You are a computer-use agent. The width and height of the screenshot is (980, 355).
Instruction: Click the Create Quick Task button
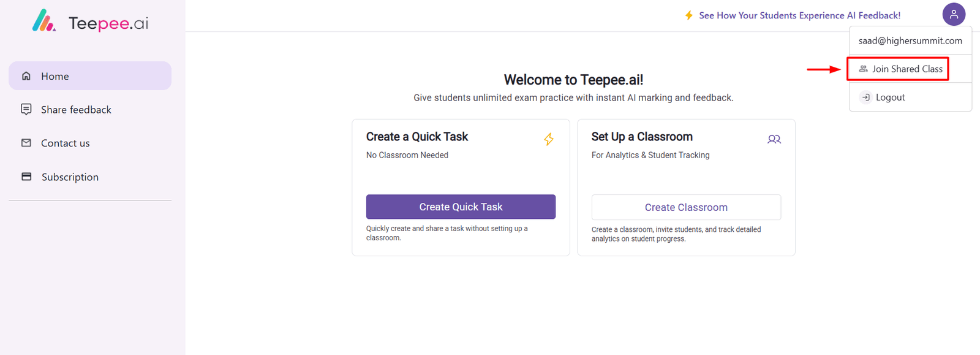pyautogui.click(x=461, y=207)
